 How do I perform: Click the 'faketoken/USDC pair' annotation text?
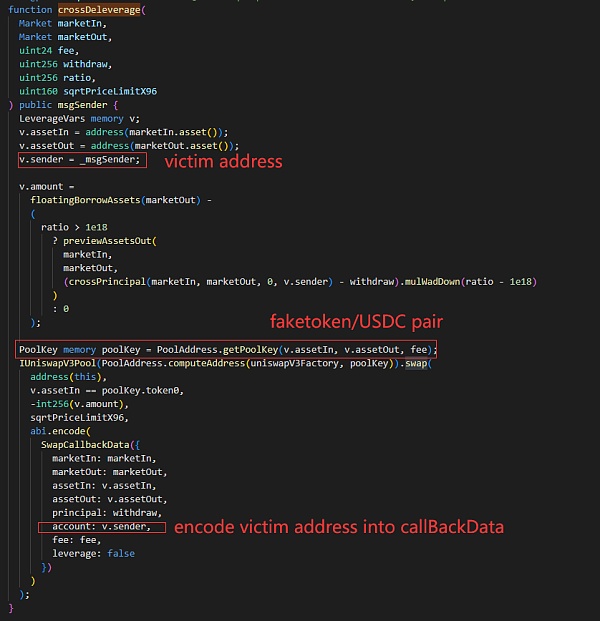(x=356, y=321)
